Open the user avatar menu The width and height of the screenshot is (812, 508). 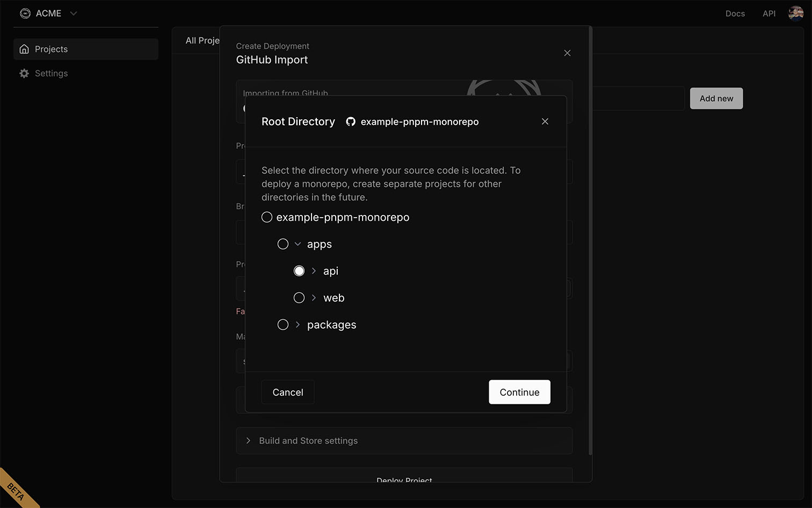795,13
